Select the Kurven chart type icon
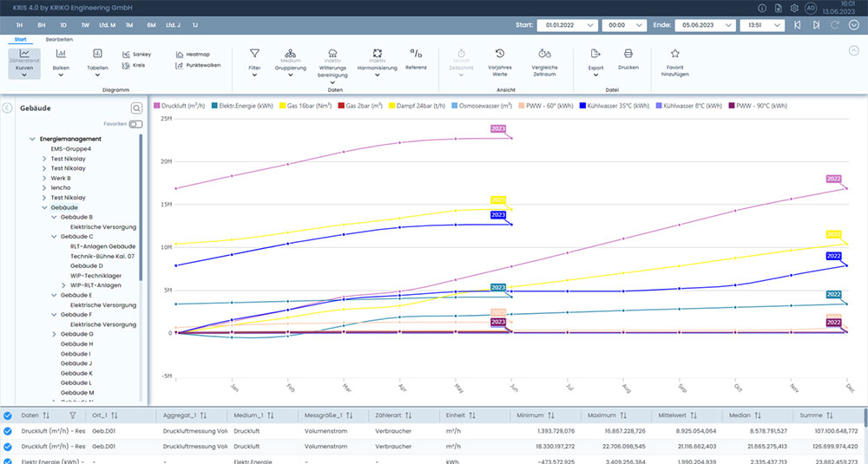Viewport: 868px width, 464px height. point(24,54)
